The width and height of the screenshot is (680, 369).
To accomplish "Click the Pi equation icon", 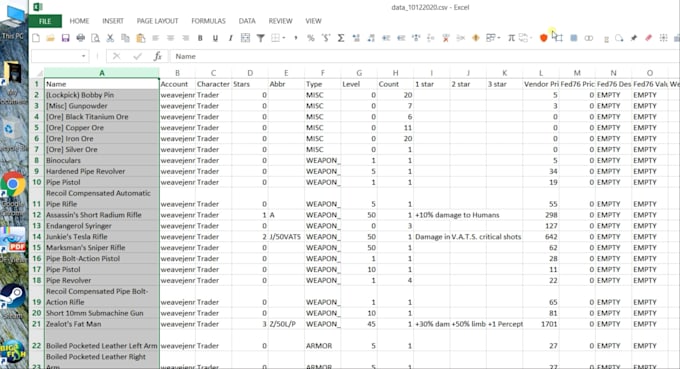I will point(511,38).
